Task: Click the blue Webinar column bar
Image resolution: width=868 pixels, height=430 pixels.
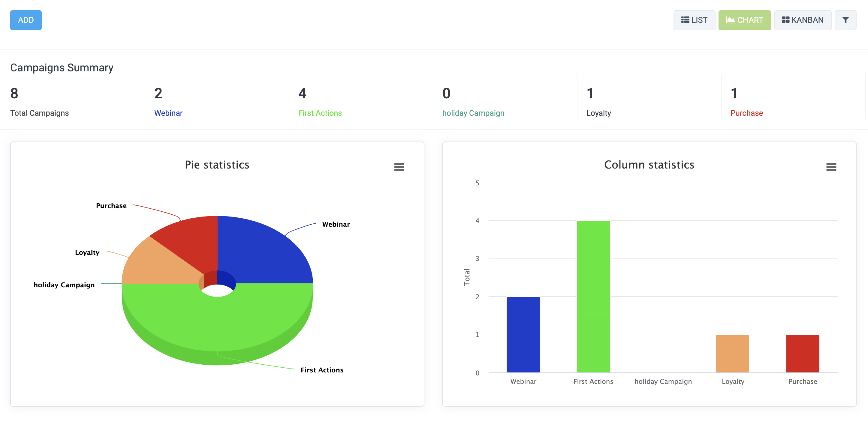Action: [523, 334]
